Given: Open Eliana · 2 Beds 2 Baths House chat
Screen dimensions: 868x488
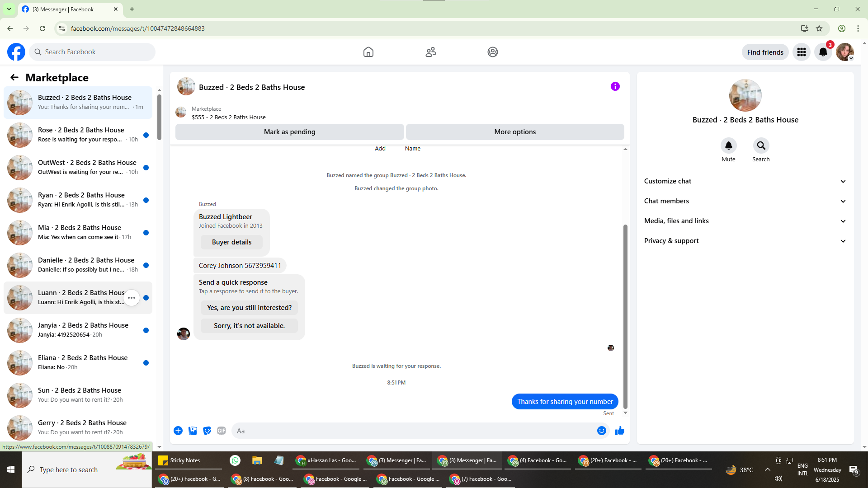Looking at the screenshot, I should click(x=78, y=362).
